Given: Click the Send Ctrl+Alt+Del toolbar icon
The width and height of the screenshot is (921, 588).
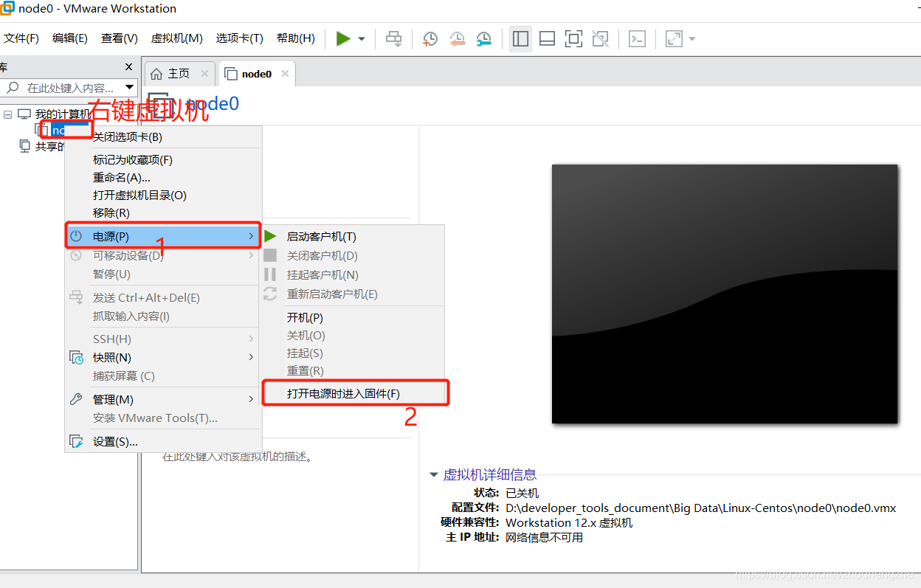Looking at the screenshot, I should [x=394, y=38].
